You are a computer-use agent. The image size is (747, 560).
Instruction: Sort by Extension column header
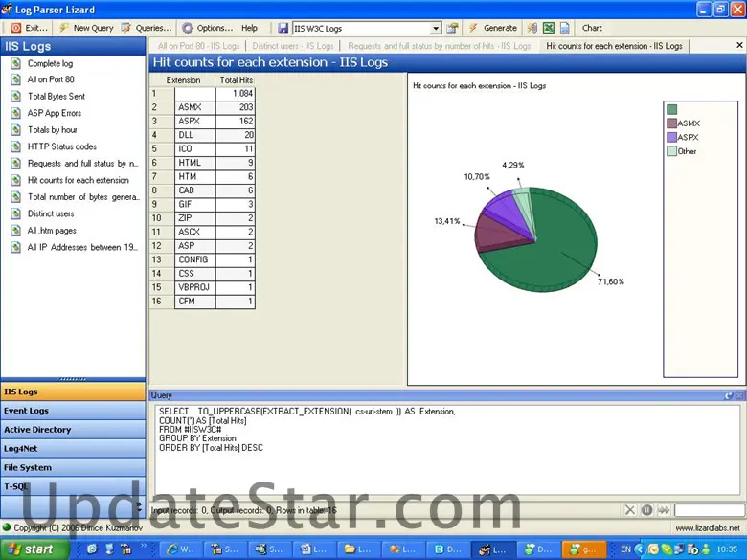point(183,80)
